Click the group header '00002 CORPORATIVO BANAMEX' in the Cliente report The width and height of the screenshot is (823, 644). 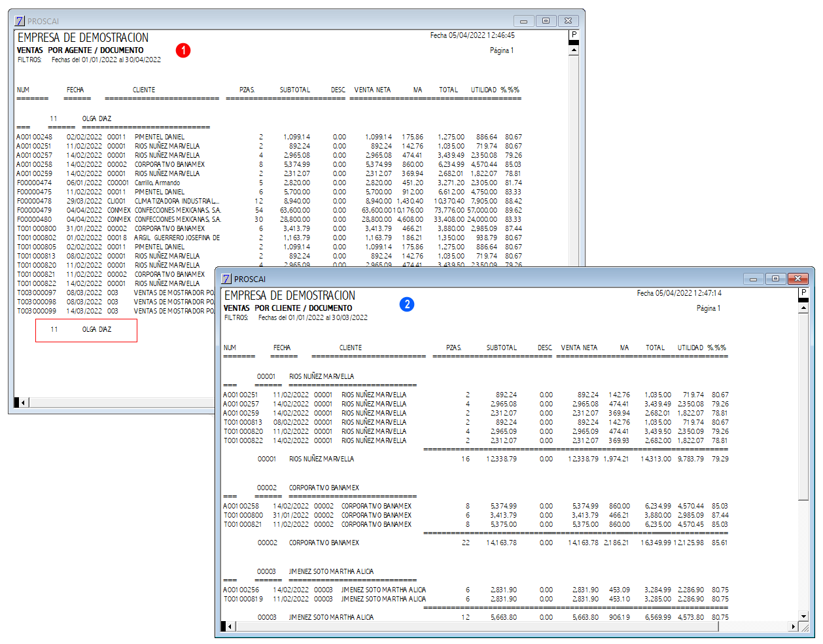point(308,488)
